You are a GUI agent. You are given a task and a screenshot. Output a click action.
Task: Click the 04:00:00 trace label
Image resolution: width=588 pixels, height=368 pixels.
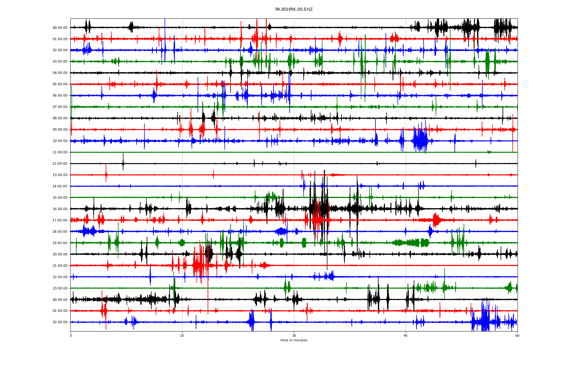click(x=60, y=73)
